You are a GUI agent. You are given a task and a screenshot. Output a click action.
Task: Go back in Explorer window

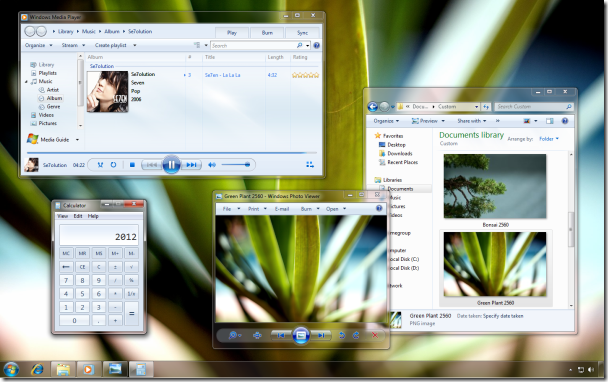(x=373, y=107)
